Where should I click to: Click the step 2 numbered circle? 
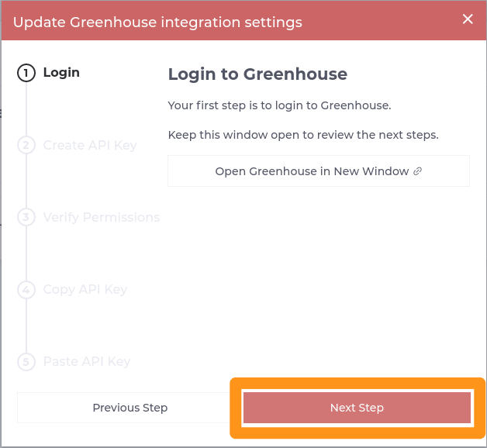tap(26, 145)
